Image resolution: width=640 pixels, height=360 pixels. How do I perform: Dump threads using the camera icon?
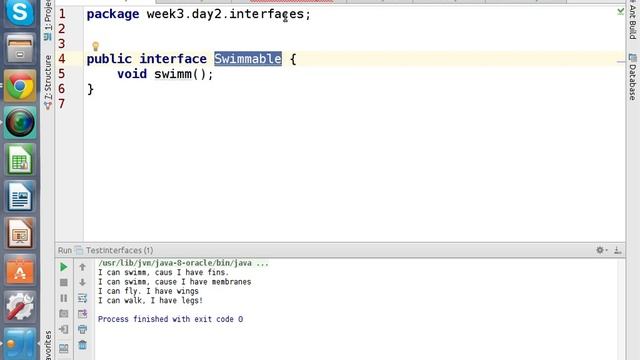(x=64, y=313)
